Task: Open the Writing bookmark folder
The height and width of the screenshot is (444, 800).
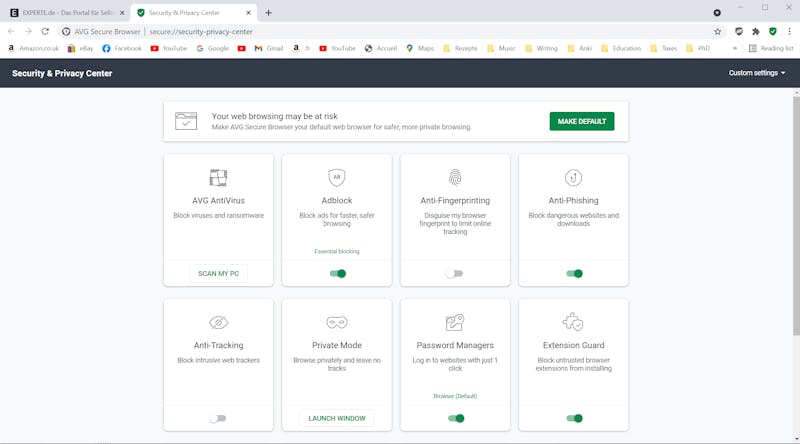Action: pos(541,48)
